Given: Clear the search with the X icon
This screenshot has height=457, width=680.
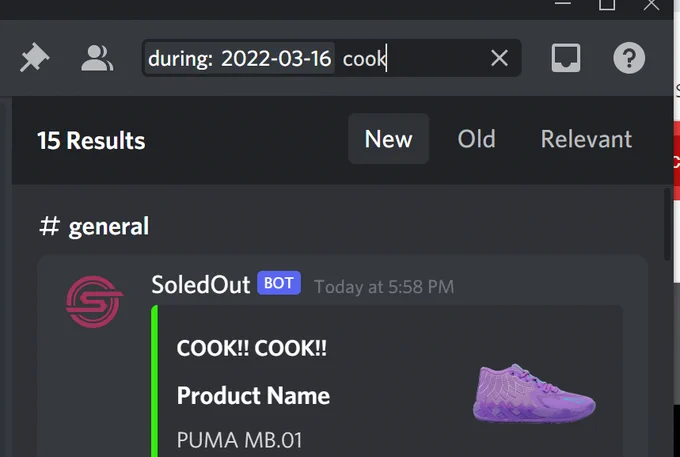Looking at the screenshot, I should tap(499, 58).
